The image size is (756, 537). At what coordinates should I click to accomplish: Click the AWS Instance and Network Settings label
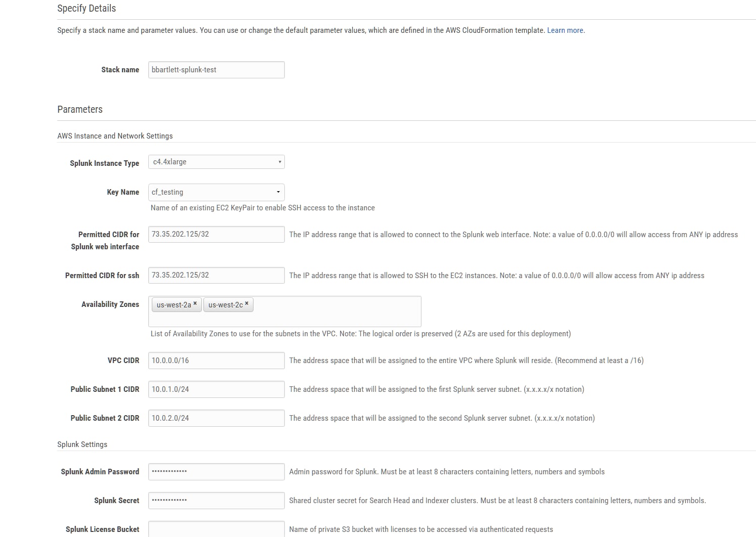115,136
